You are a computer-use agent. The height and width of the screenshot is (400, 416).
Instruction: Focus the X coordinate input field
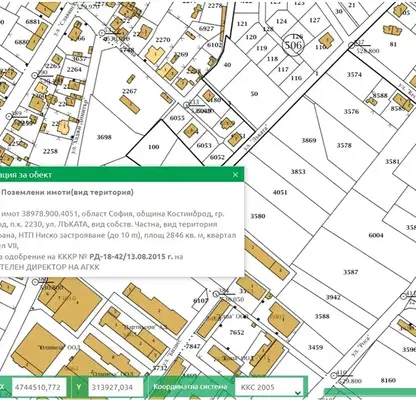coord(39,387)
